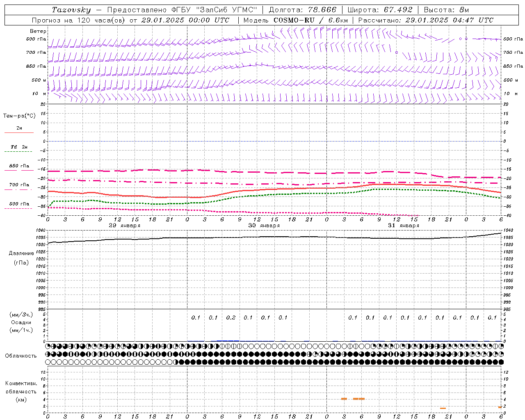Click the calm-wind circle on 700 гПа row
This screenshot has height=420, width=525.
coord(396,52)
